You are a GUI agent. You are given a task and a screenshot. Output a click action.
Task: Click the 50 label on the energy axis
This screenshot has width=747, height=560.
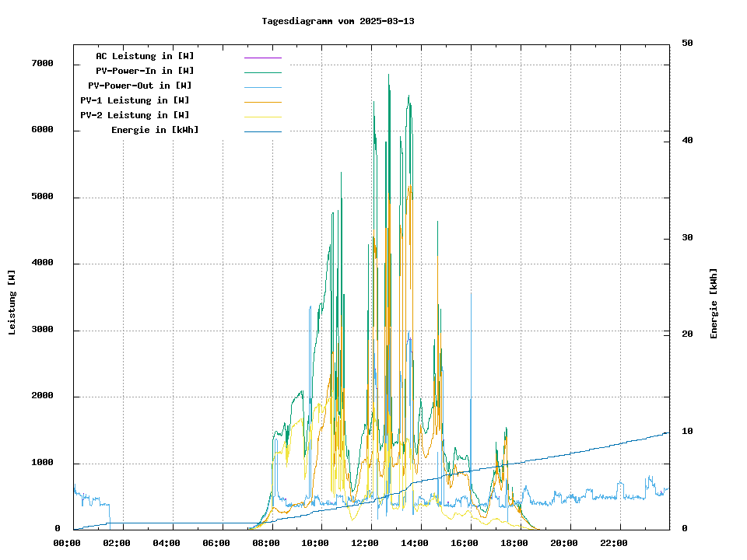tap(687, 44)
